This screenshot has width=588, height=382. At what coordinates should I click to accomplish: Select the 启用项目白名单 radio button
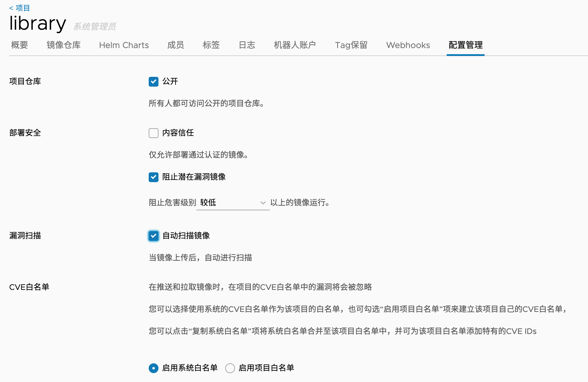(230, 368)
